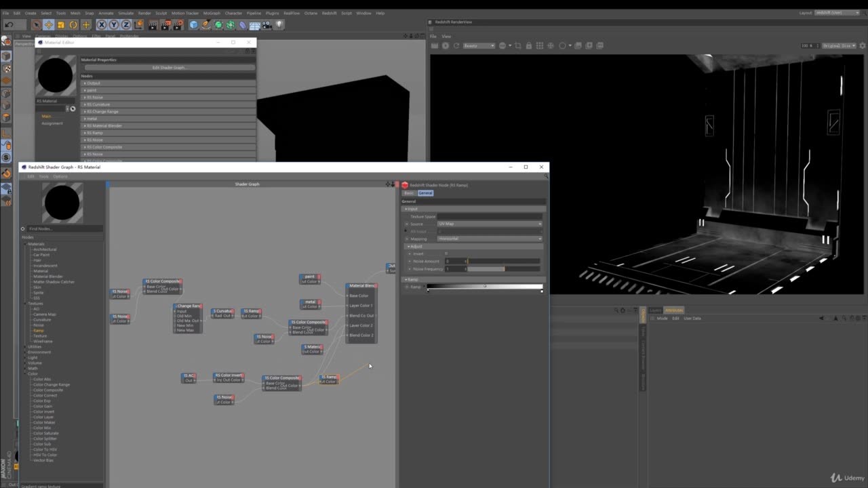Click the material preview sphere in Shader Graph
This screenshot has width=868, height=488.
point(62,203)
